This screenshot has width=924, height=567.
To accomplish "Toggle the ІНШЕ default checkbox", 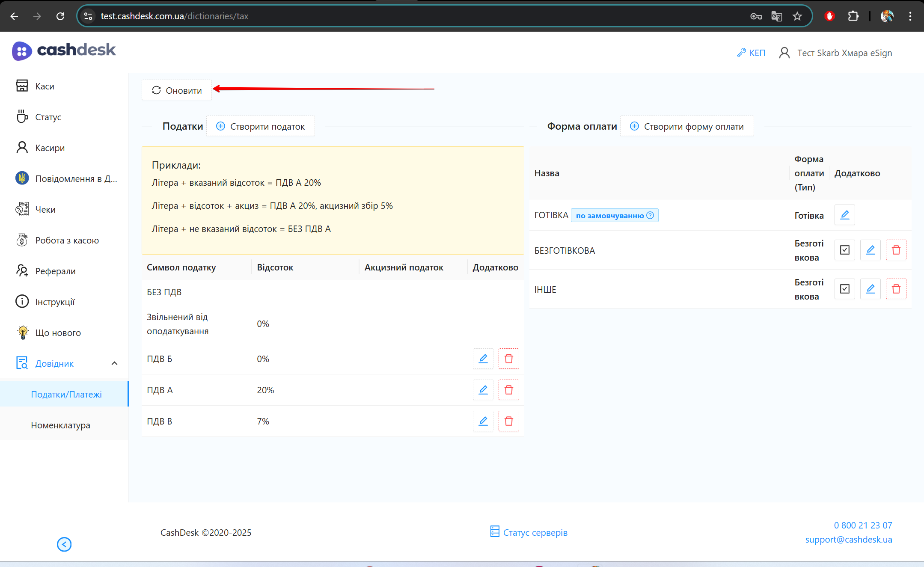I will tap(844, 289).
